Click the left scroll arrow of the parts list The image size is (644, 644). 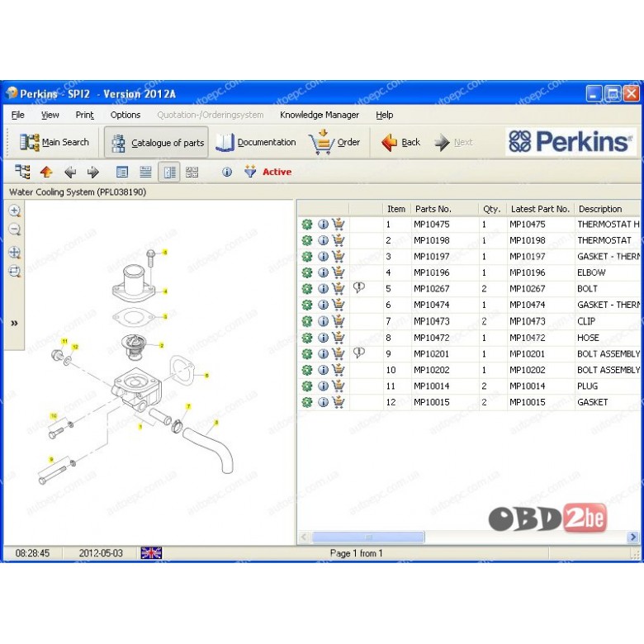click(305, 537)
